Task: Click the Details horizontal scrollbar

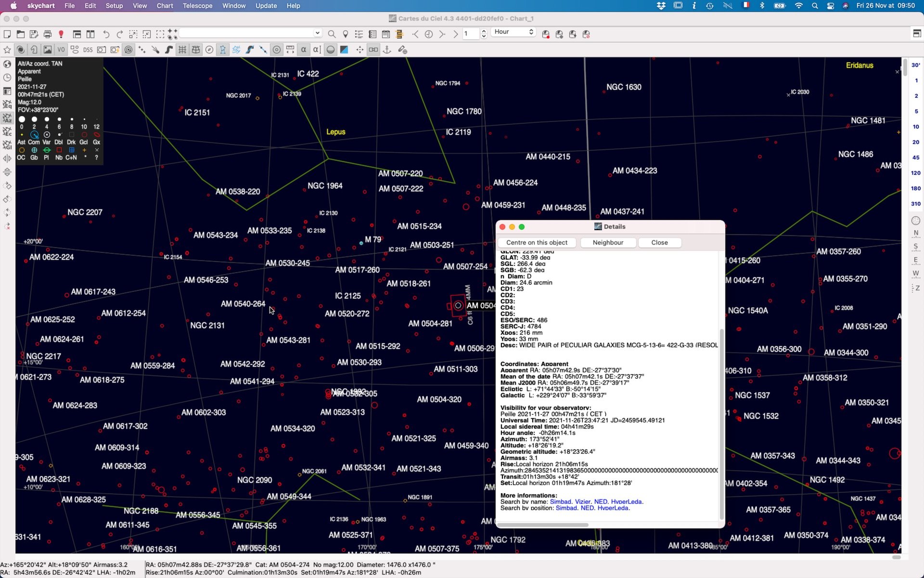Action: [543, 525]
